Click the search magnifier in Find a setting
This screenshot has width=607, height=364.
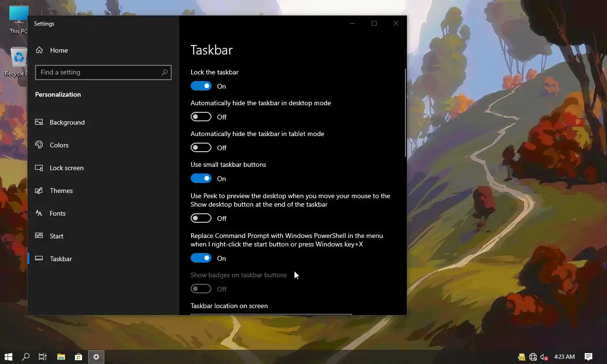(x=165, y=73)
